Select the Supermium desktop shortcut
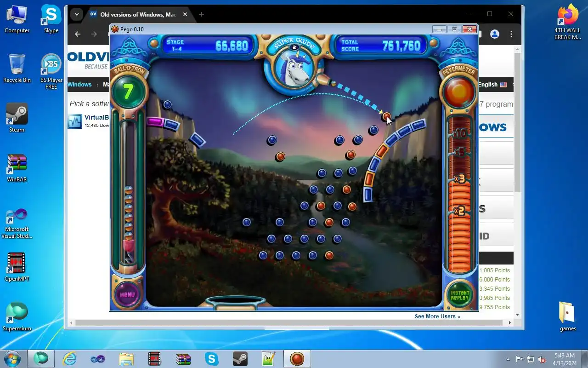Viewport: 588px width, 368px height. 17,317
